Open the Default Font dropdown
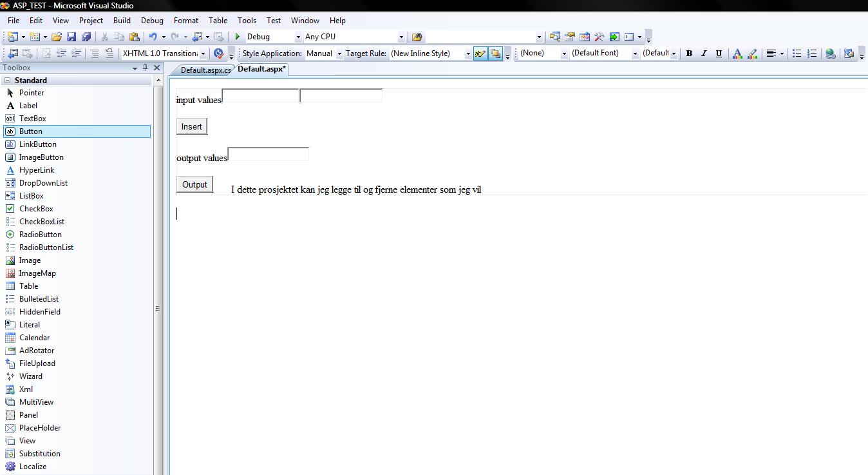This screenshot has width=868, height=475. tap(635, 53)
